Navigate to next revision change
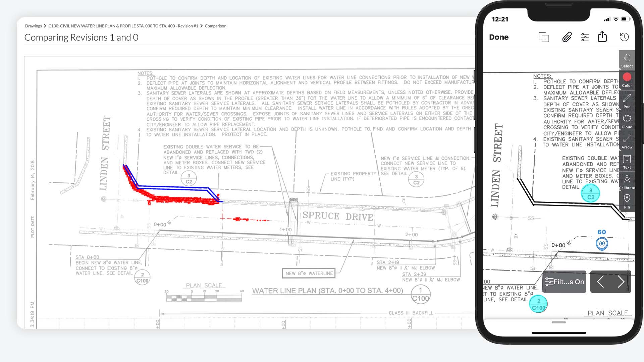 tap(621, 282)
